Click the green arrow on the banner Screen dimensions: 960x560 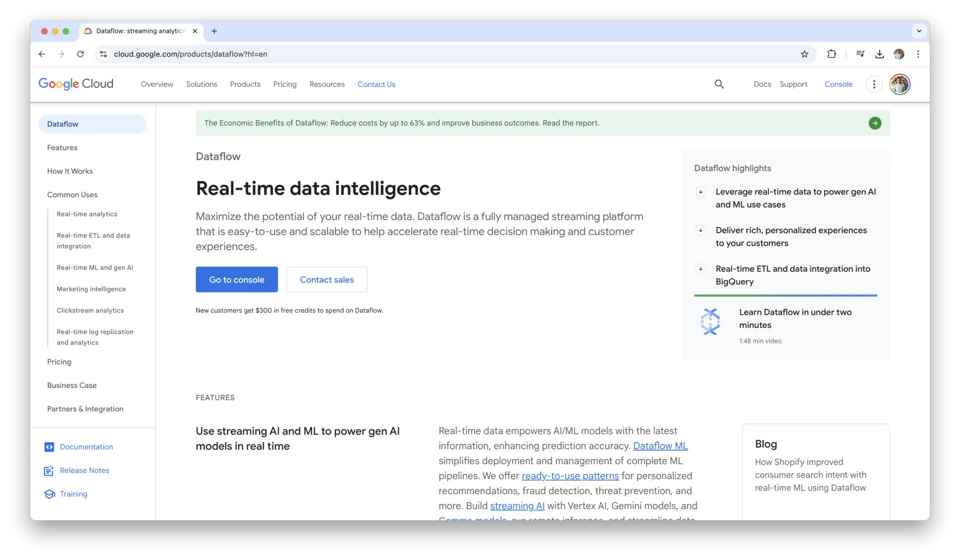pos(875,123)
